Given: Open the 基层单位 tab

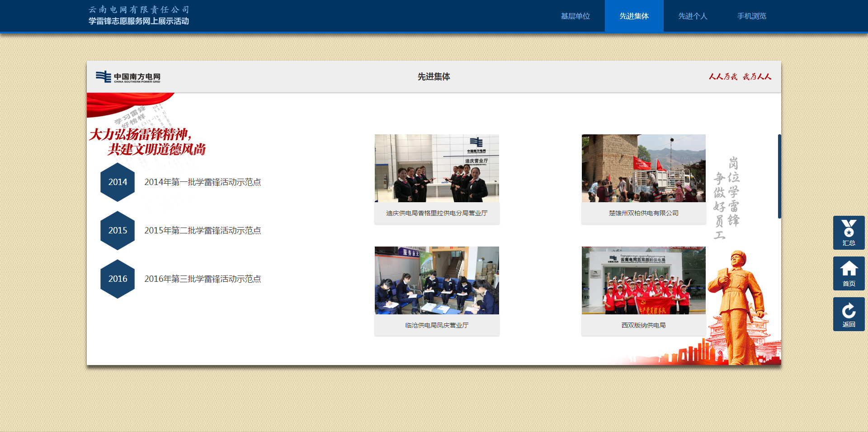Looking at the screenshot, I should [575, 16].
